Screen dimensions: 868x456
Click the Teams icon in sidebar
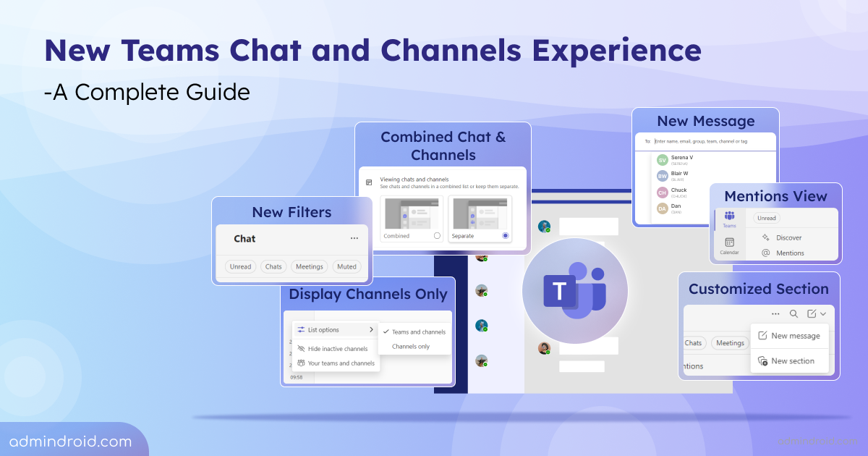(x=729, y=216)
